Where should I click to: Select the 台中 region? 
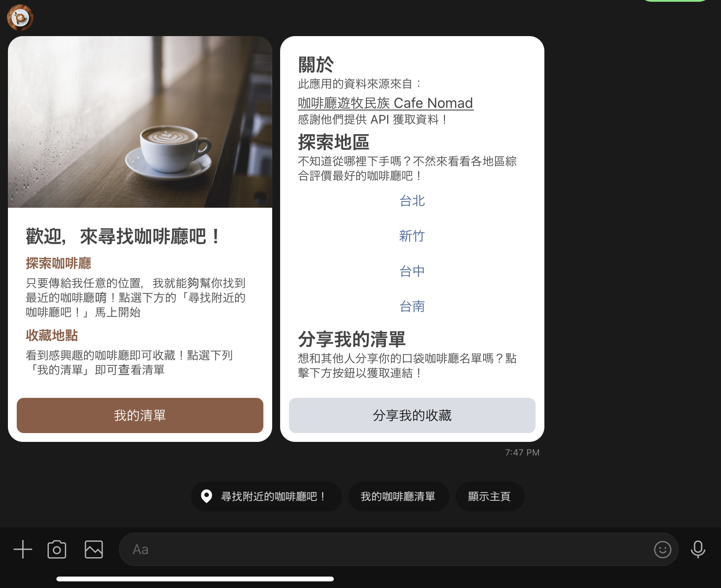[412, 271]
